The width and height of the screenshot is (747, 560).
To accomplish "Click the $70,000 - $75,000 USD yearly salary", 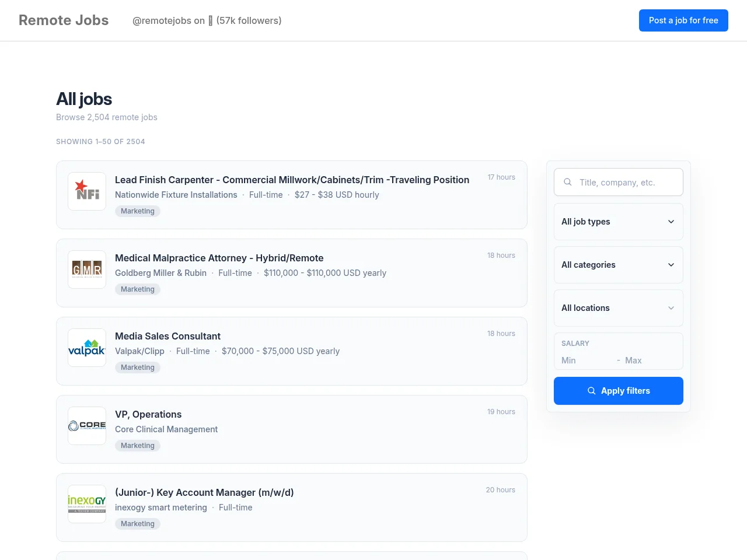I will point(281,351).
